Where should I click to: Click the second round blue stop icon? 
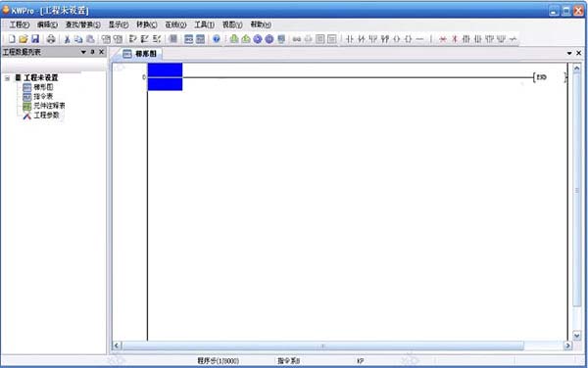(269, 39)
